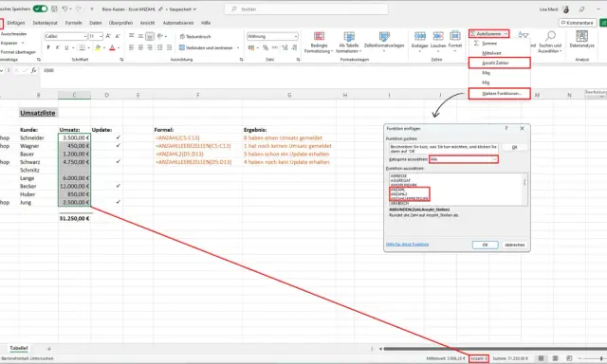This screenshot has width=607, height=364.
Task: Click the Löschen cells icon
Action: click(x=438, y=36)
